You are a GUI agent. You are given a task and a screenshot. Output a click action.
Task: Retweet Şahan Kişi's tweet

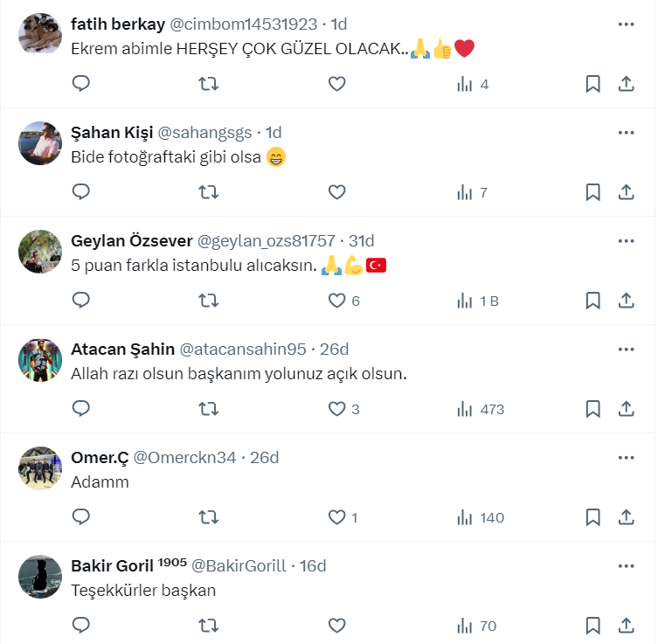[x=209, y=192]
